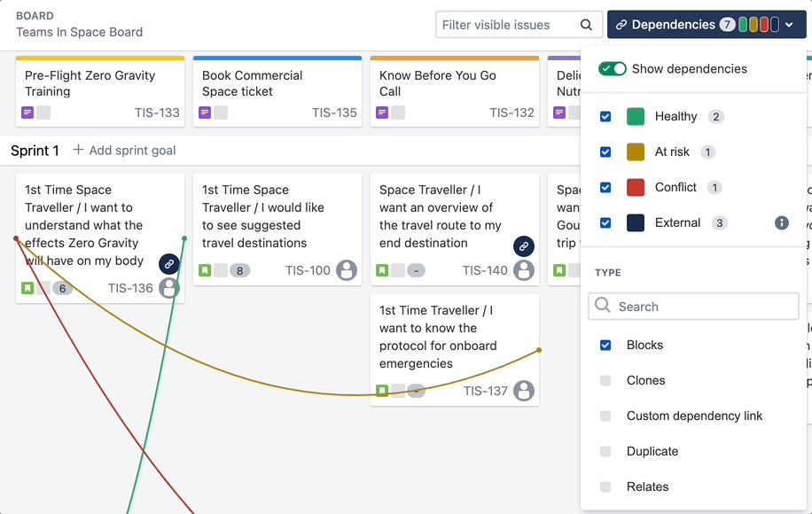Click the magnifier icon in the filter field
812x514 pixels.
pos(586,25)
